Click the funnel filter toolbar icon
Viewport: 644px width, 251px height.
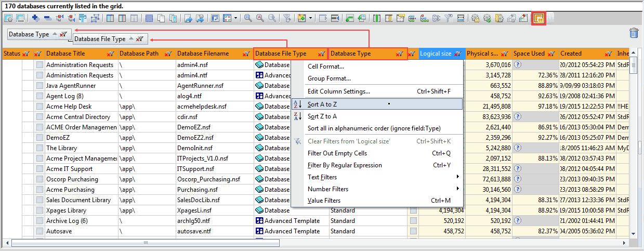pos(286,18)
